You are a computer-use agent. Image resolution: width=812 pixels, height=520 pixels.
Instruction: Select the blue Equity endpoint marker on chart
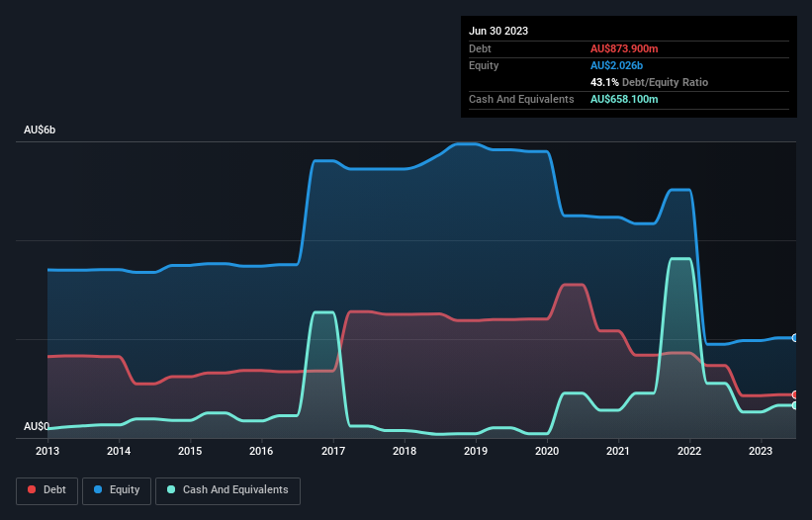coord(795,338)
